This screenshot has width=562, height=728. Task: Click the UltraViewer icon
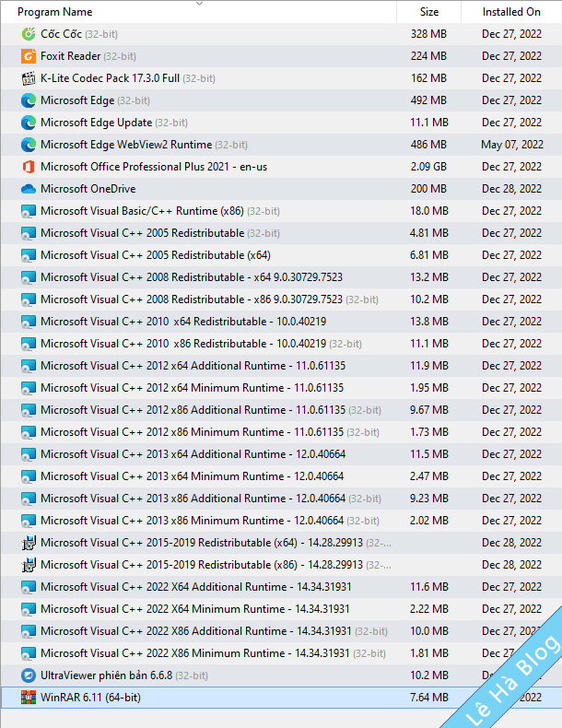[29, 675]
